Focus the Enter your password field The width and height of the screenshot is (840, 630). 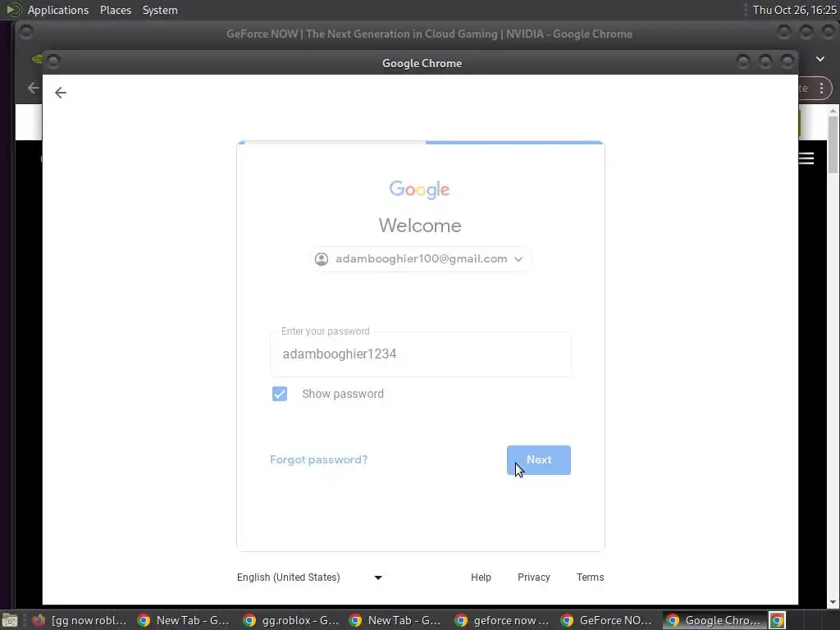421,354
